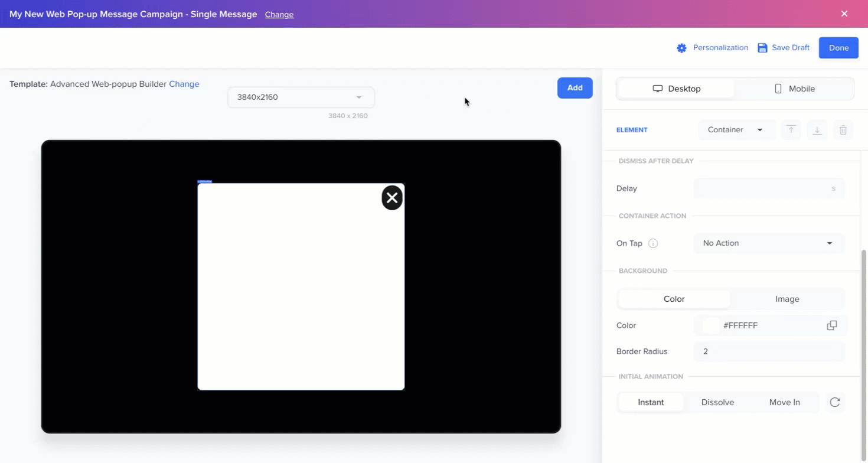Click the white color swatch

(711, 325)
